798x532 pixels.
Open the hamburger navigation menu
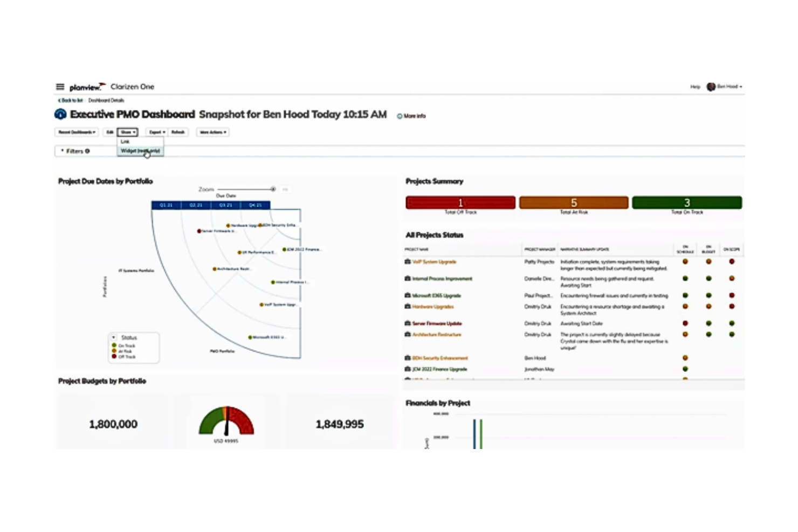[x=60, y=87]
